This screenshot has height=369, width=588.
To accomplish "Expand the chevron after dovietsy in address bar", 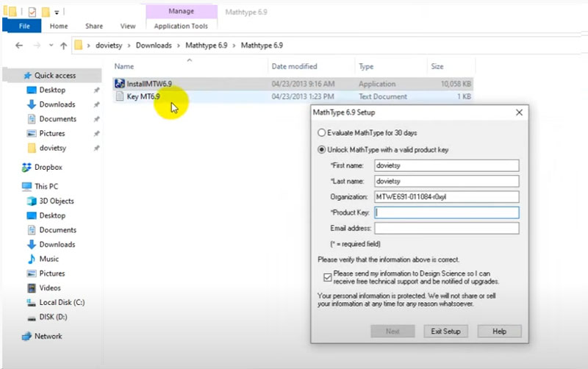I will pyautogui.click(x=129, y=46).
